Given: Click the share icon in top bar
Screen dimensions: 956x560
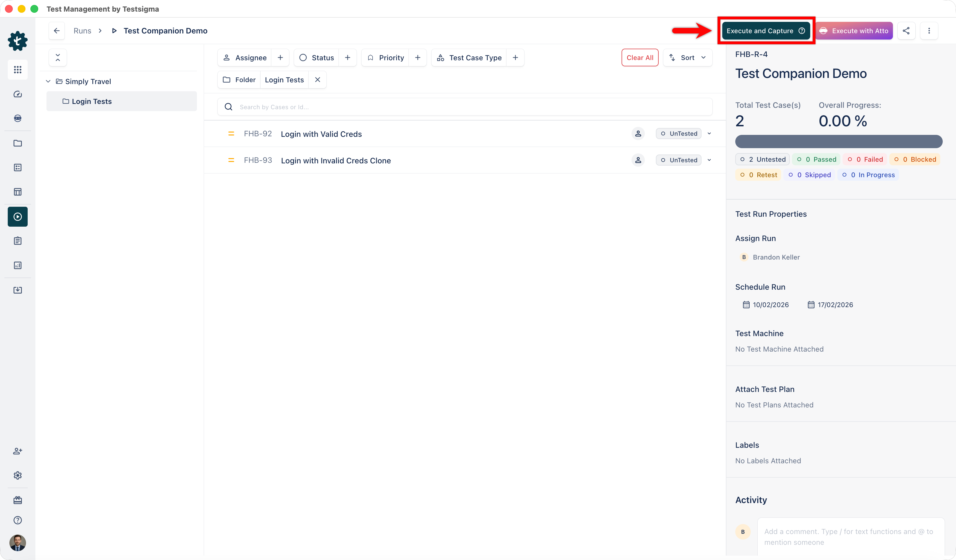Looking at the screenshot, I should pyautogui.click(x=906, y=31).
